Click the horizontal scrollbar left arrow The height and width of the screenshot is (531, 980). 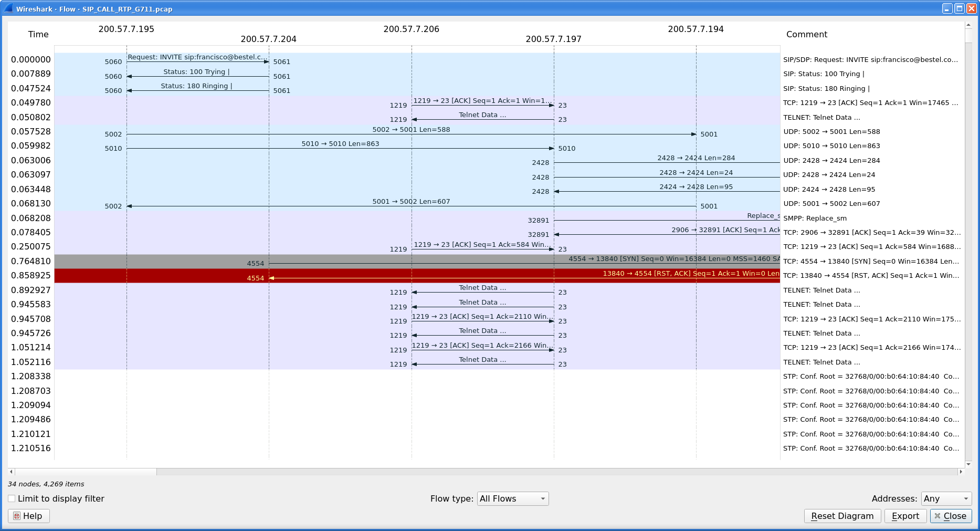coord(11,472)
